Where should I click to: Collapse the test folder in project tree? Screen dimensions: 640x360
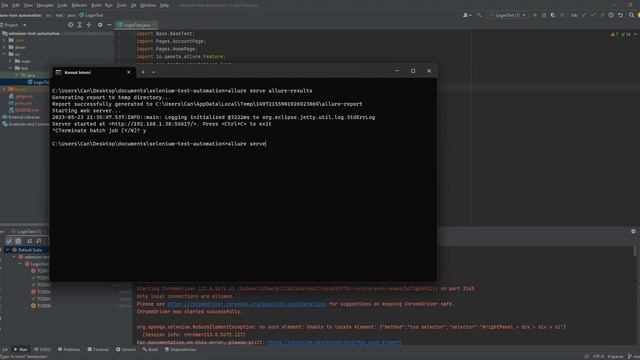pos(11,68)
